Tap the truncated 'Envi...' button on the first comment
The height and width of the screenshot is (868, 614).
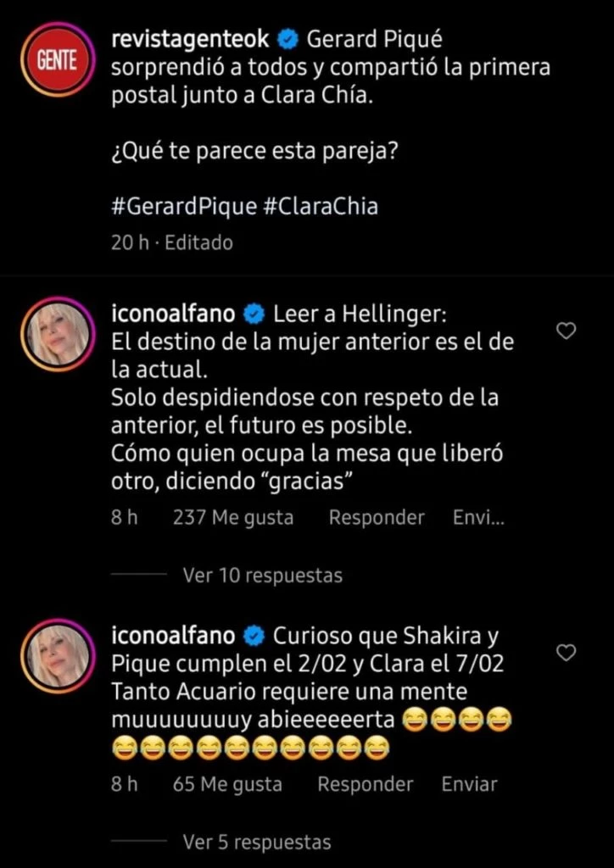(x=478, y=517)
